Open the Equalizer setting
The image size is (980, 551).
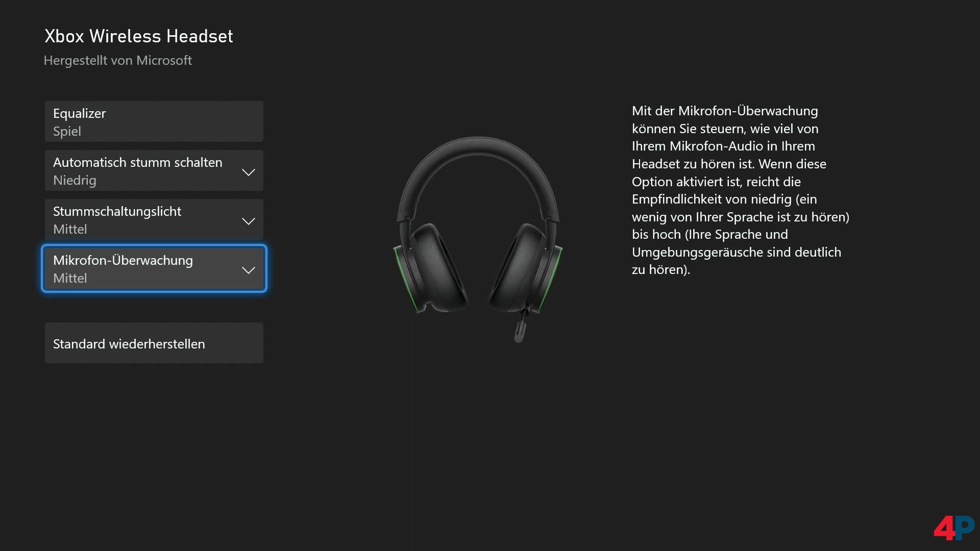click(80, 113)
